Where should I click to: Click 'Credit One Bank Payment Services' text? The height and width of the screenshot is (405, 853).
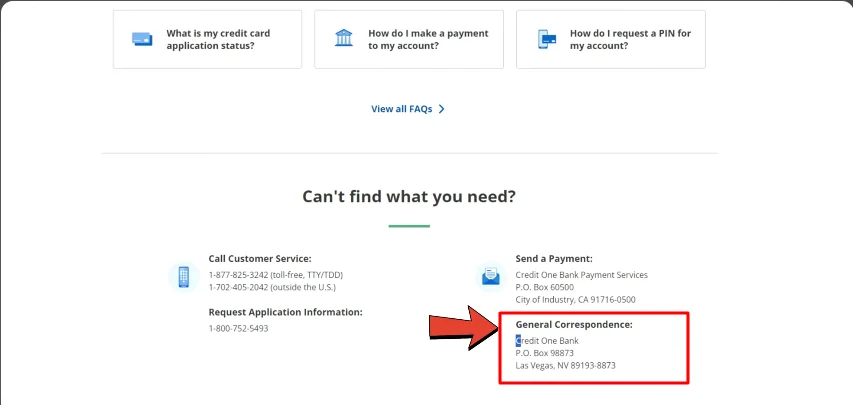pyautogui.click(x=582, y=275)
